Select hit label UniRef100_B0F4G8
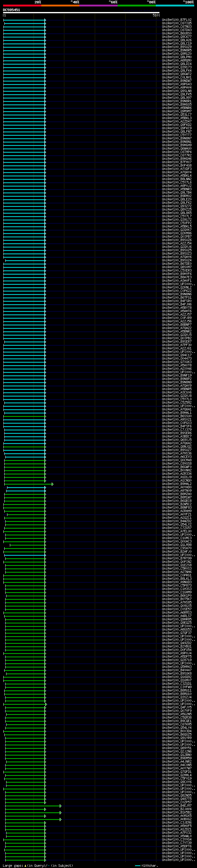The height and width of the screenshot is (868, 197). (x=177, y=165)
